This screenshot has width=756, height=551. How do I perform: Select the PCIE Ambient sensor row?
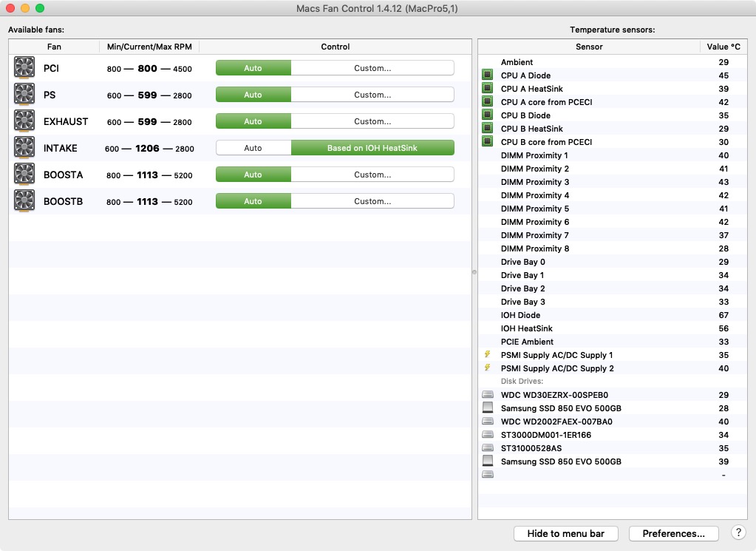[x=613, y=341]
